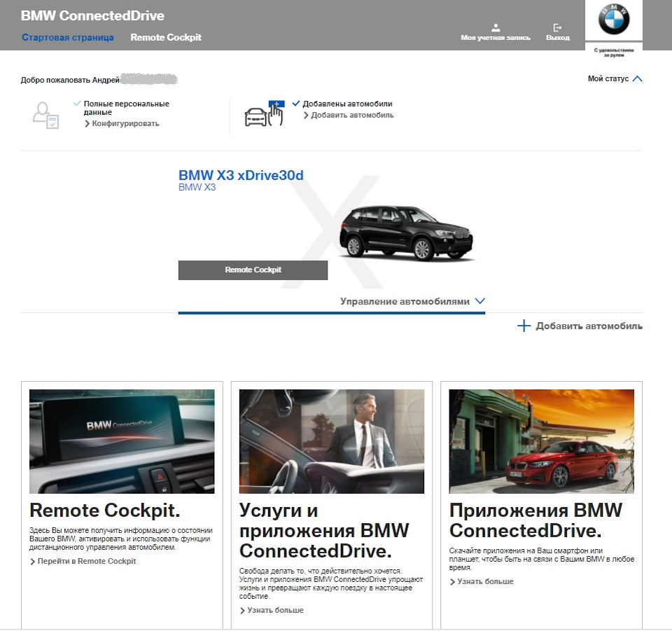Click the BMW X3 subtitle text

click(x=197, y=187)
